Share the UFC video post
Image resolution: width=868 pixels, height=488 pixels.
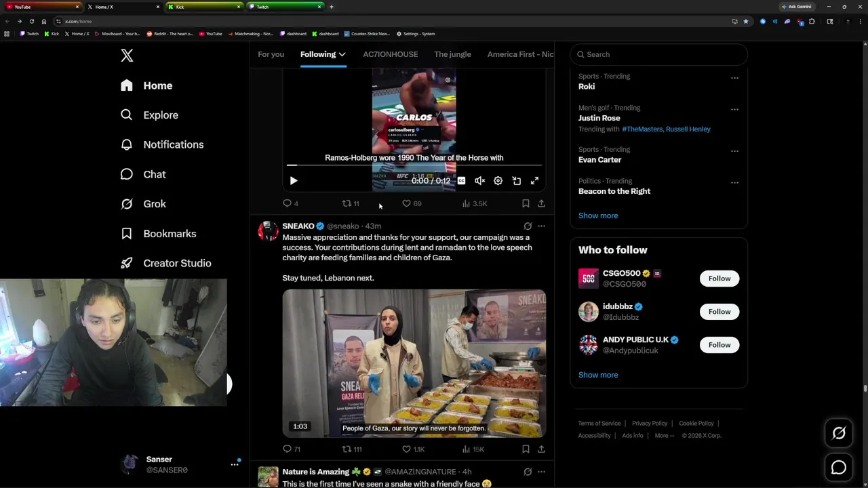tap(541, 203)
